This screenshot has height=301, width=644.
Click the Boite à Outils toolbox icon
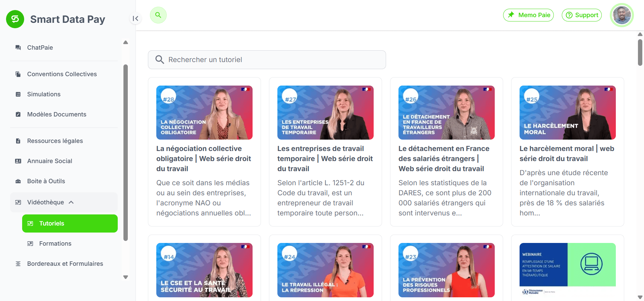click(18, 181)
